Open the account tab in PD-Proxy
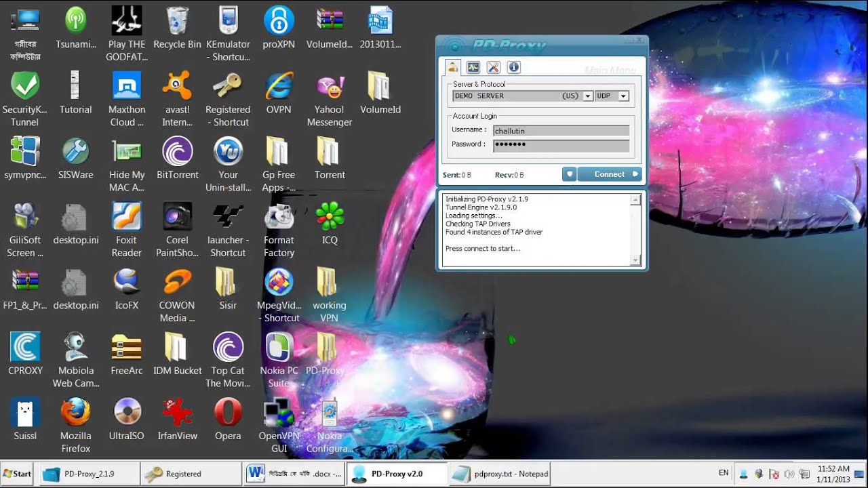Image resolution: width=868 pixels, height=488 pixels. tap(453, 67)
